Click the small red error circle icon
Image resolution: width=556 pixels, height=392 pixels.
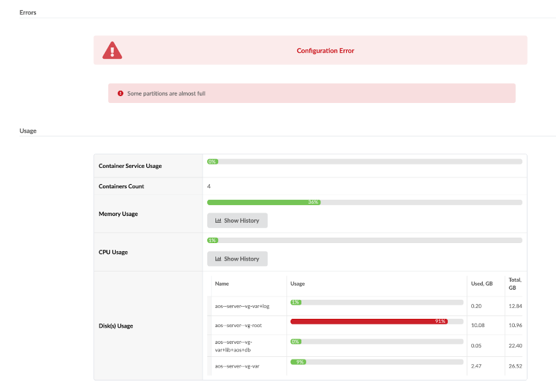[121, 93]
